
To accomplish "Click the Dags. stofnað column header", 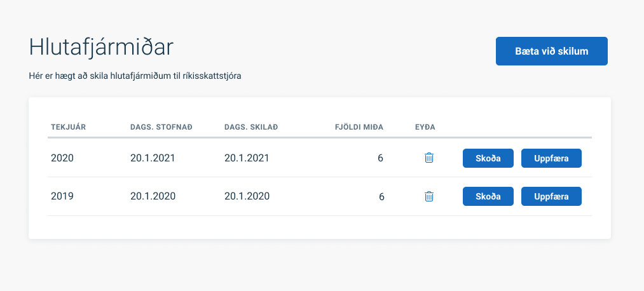I will [x=161, y=127].
